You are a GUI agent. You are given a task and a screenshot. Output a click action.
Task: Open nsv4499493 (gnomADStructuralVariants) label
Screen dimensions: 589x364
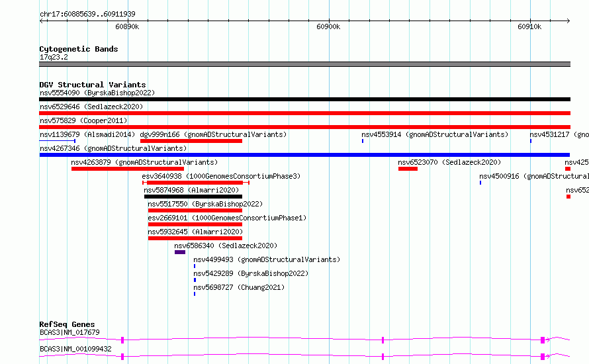pyautogui.click(x=267, y=259)
